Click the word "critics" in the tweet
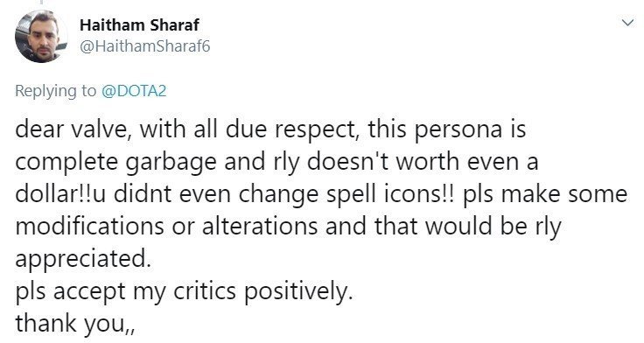 tap(205, 290)
